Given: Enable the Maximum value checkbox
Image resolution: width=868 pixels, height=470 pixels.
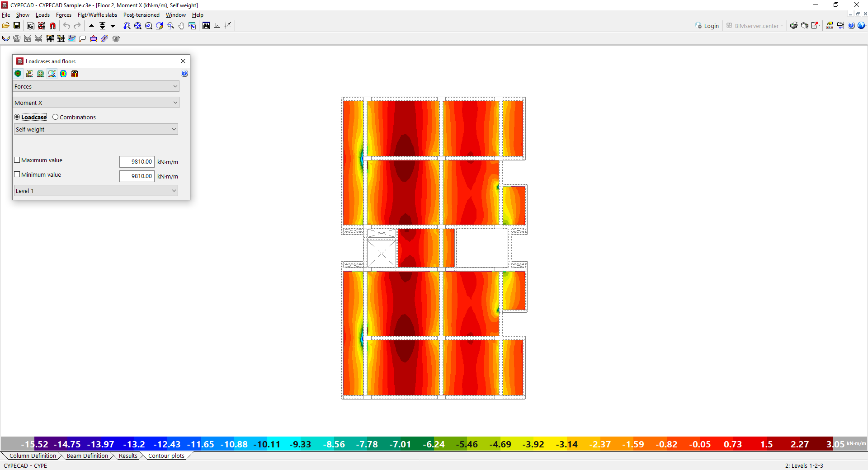Looking at the screenshot, I should coord(17,160).
